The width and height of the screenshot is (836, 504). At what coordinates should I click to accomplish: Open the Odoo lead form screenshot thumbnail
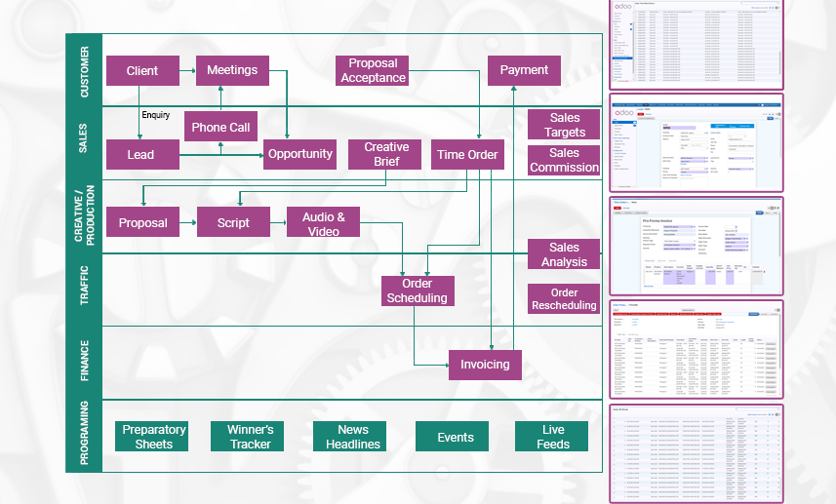click(697, 142)
